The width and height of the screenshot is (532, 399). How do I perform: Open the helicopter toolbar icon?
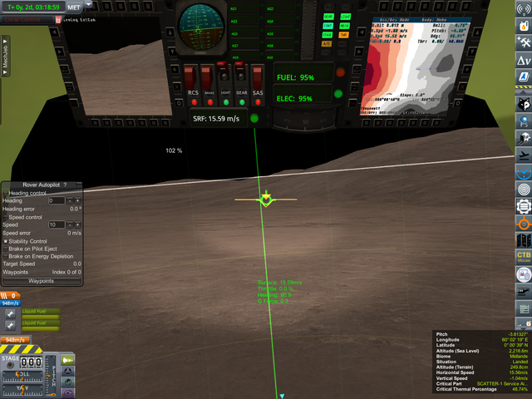point(524,292)
